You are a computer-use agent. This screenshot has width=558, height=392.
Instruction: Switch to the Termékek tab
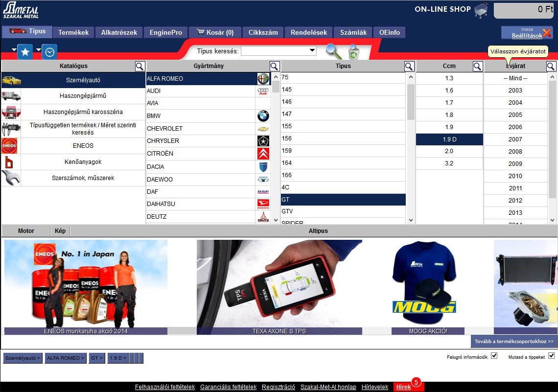[73, 32]
